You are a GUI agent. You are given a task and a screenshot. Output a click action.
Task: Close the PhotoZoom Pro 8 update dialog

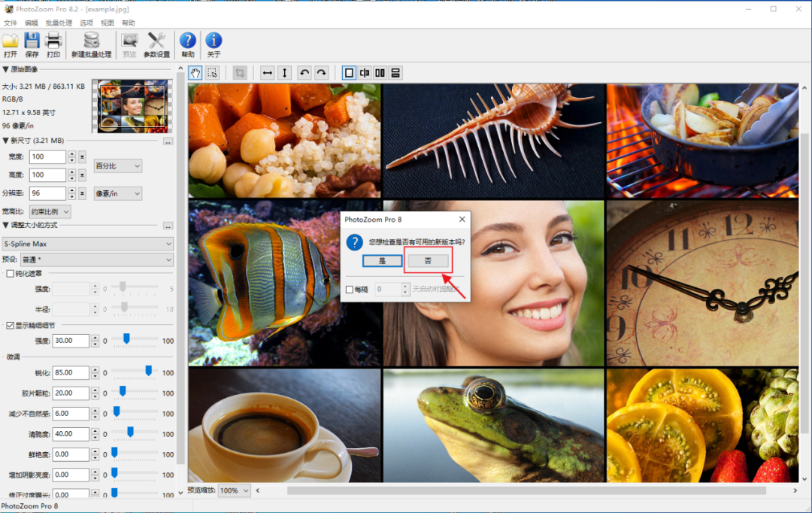462,219
